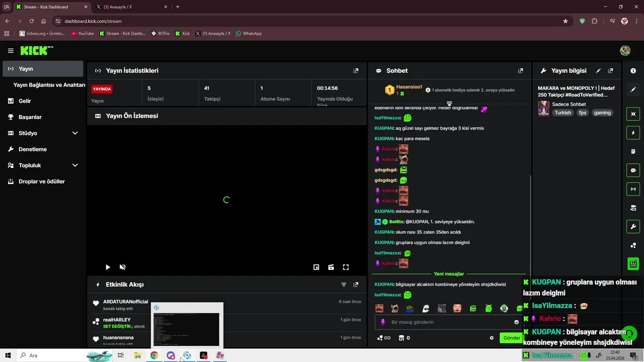Select Yayın in the sidebar
Screen dimensions: 644x362
pyautogui.click(x=43, y=69)
